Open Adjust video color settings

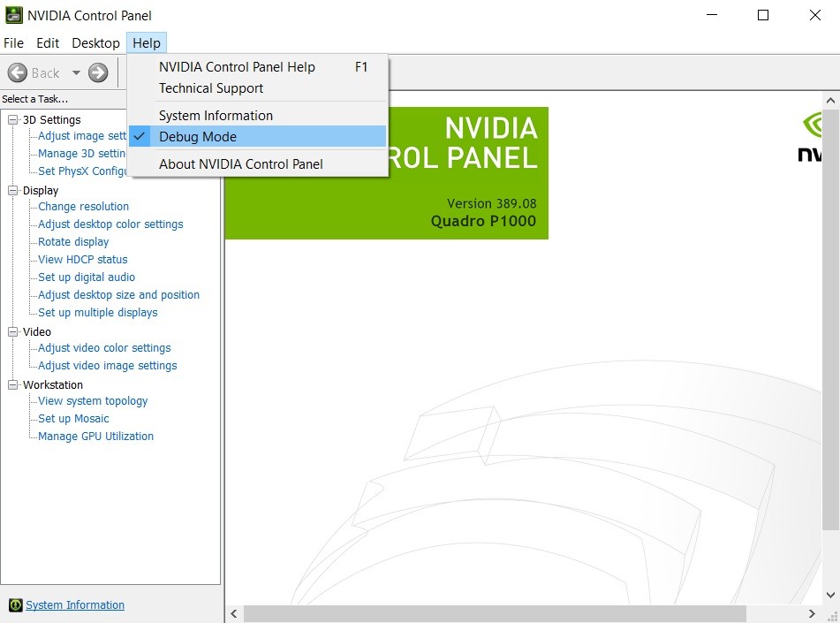point(104,348)
